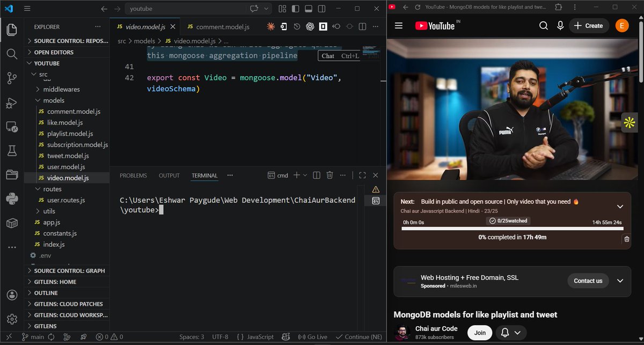
Task: Split the editor to the right
Action: [x=363, y=26]
